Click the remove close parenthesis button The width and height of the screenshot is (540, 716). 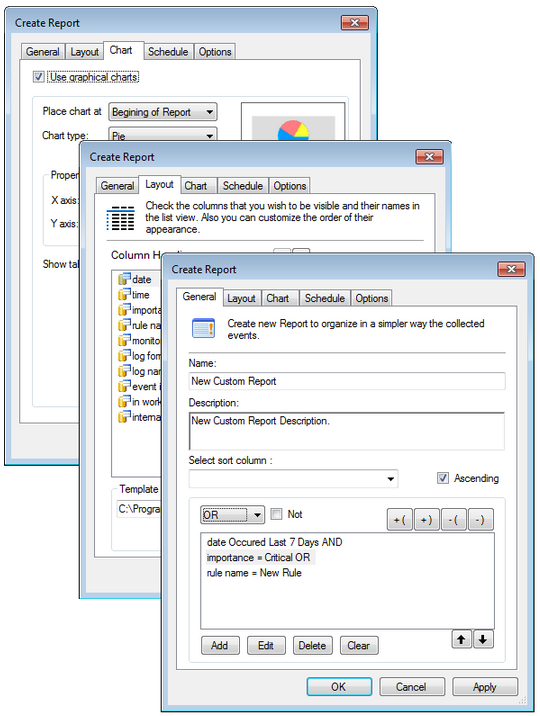(x=481, y=520)
